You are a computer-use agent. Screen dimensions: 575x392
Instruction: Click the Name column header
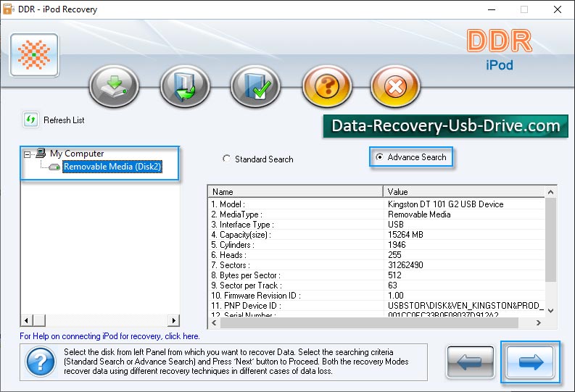pos(296,191)
